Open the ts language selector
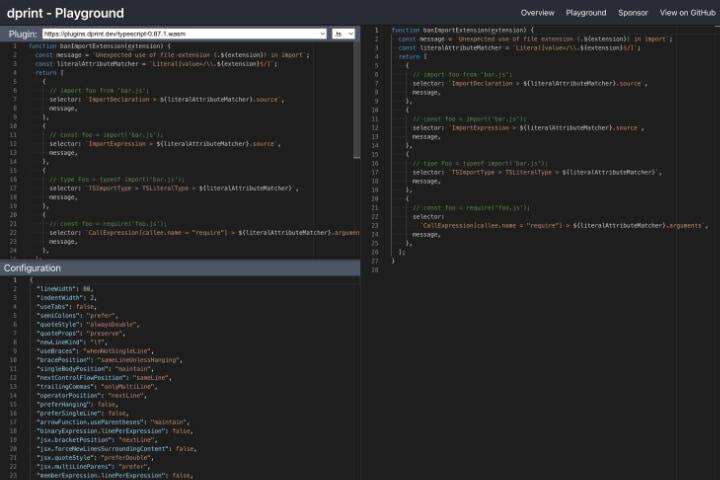Viewport: 720px width, 480px height. point(344,33)
